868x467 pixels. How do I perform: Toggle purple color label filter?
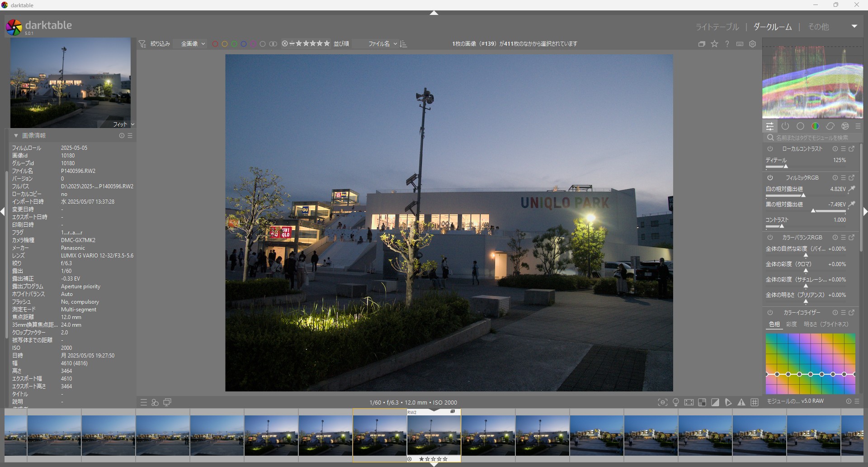pos(253,44)
